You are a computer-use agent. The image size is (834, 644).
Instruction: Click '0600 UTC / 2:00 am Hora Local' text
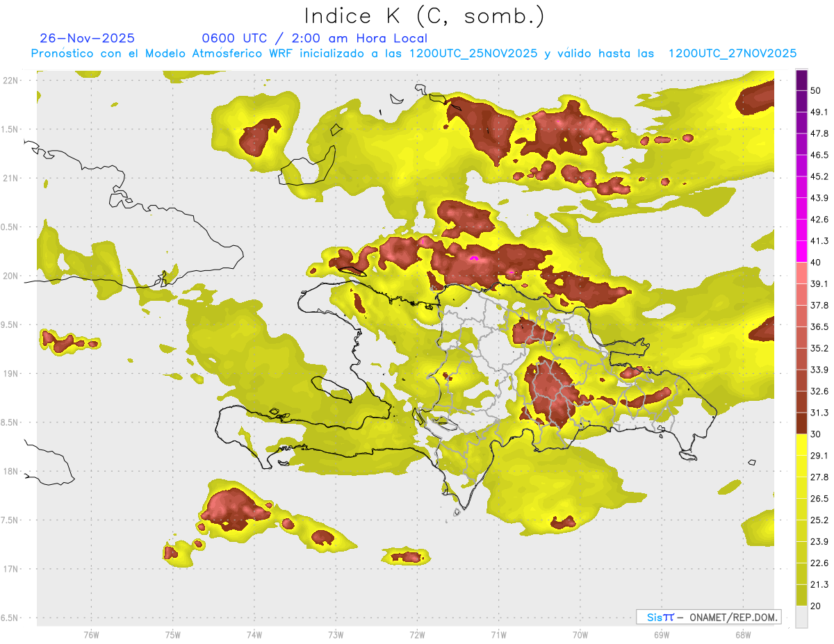point(314,38)
